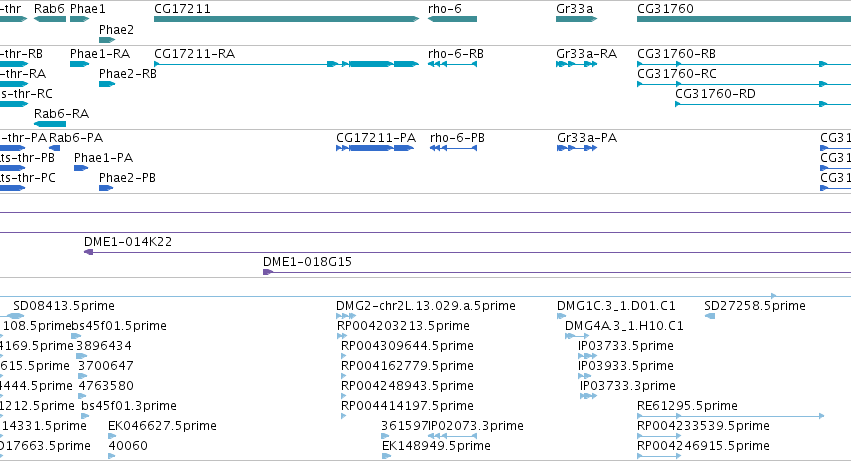Click the Phae1 gene label

point(88,9)
